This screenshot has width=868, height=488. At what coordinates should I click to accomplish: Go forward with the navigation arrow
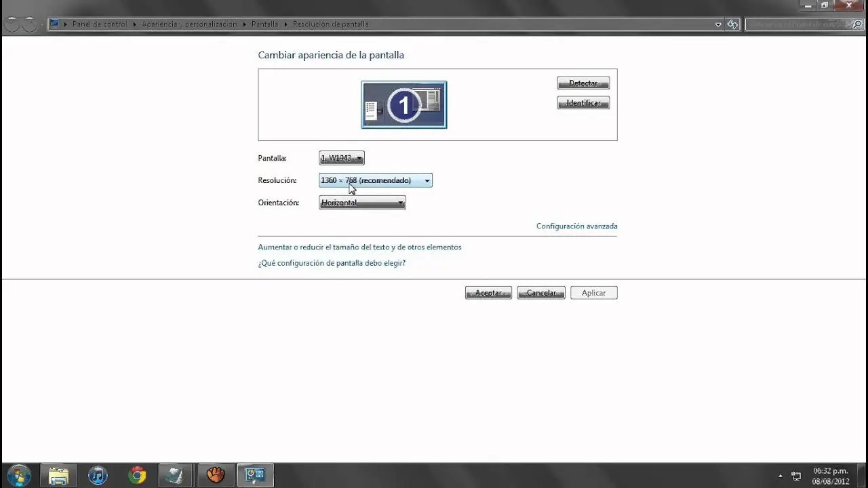[29, 24]
